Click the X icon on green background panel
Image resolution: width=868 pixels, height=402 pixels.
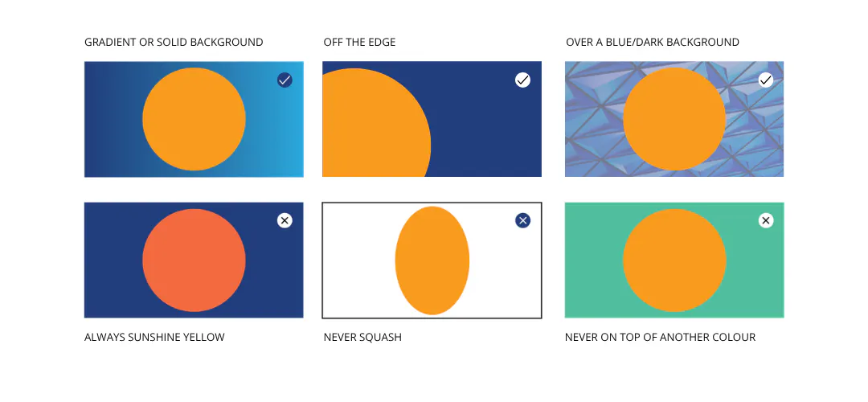coord(766,221)
